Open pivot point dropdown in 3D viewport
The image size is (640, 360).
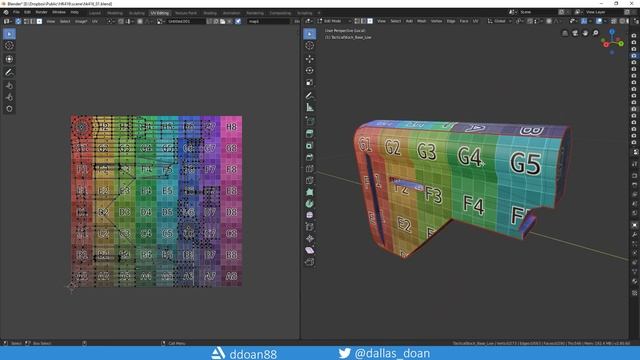tap(519, 21)
